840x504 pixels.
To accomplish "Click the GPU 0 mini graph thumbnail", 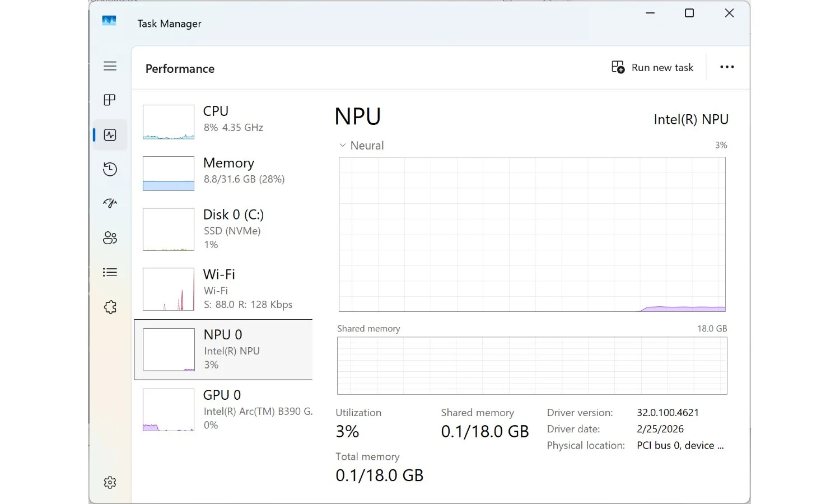I will point(169,410).
